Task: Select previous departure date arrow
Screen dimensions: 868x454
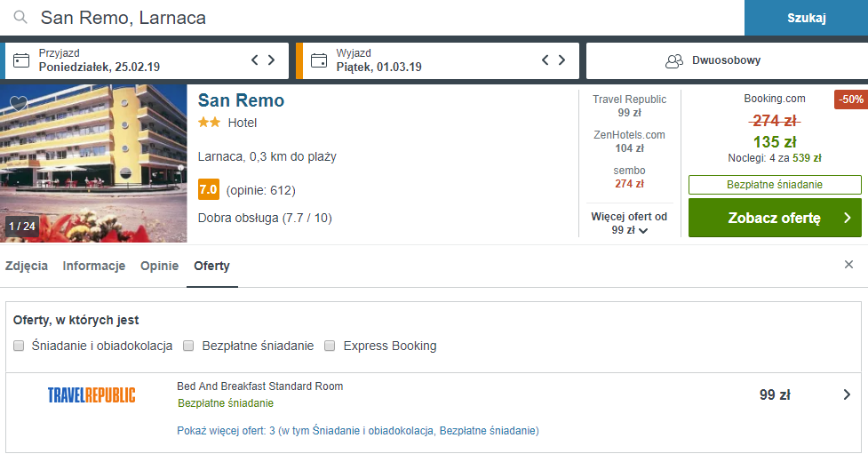Action: (x=545, y=60)
